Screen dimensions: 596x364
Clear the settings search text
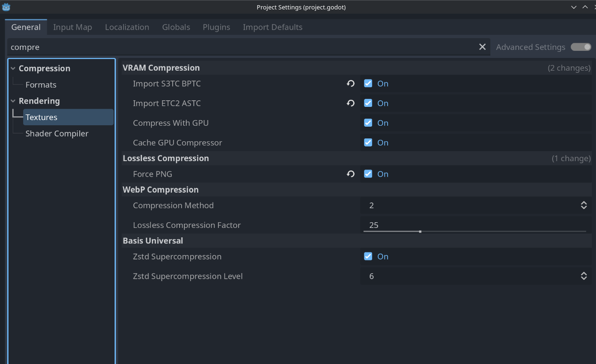pyautogui.click(x=482, y=47)
